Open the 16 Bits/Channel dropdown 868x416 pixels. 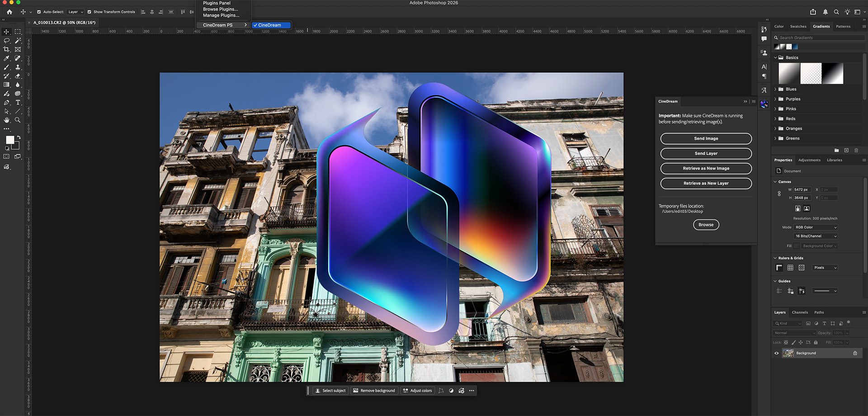point(816,236)
